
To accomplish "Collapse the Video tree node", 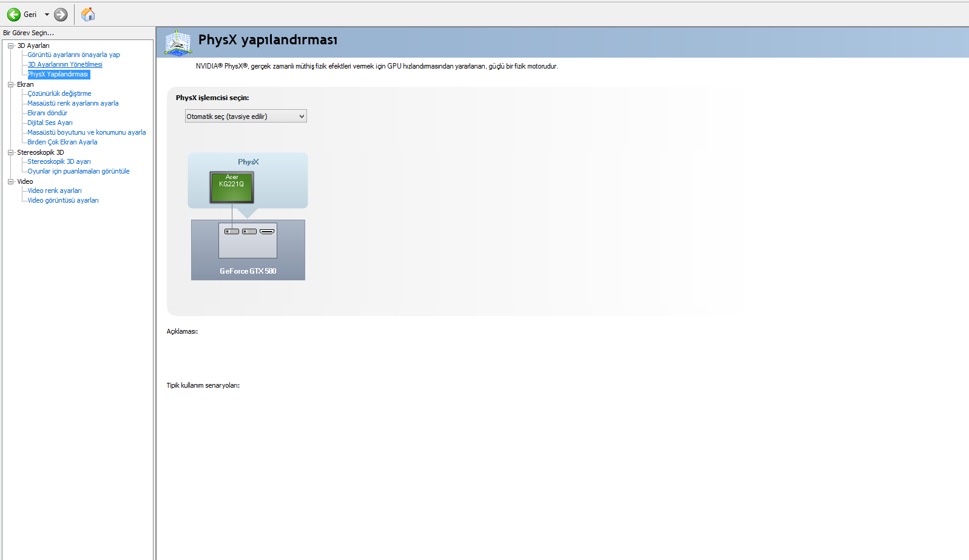I will click(10, 181).
